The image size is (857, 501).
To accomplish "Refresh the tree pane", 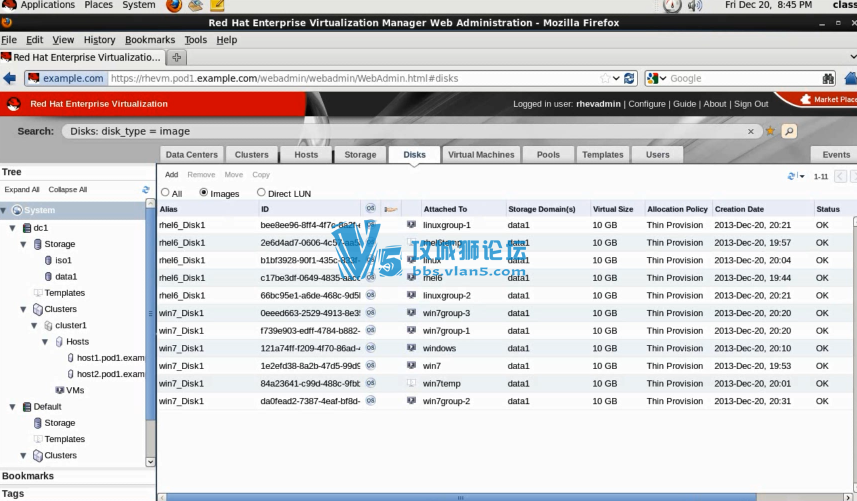I will pos(145,190).
